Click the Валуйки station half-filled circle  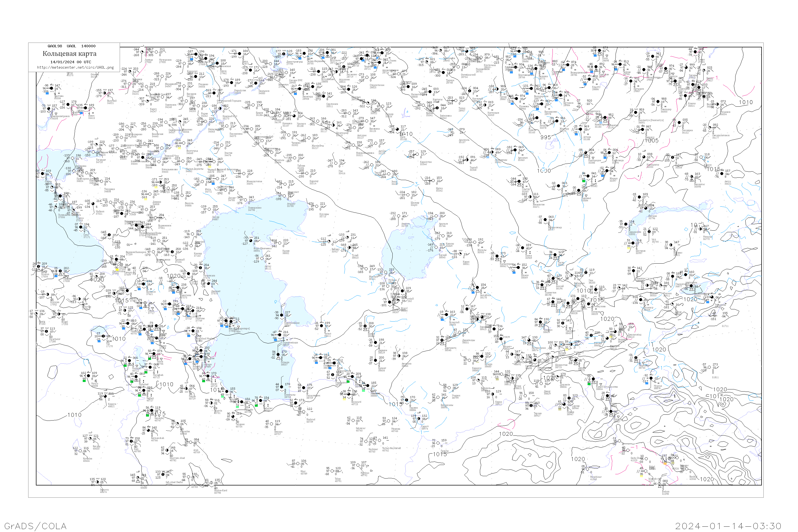[105, 93]
